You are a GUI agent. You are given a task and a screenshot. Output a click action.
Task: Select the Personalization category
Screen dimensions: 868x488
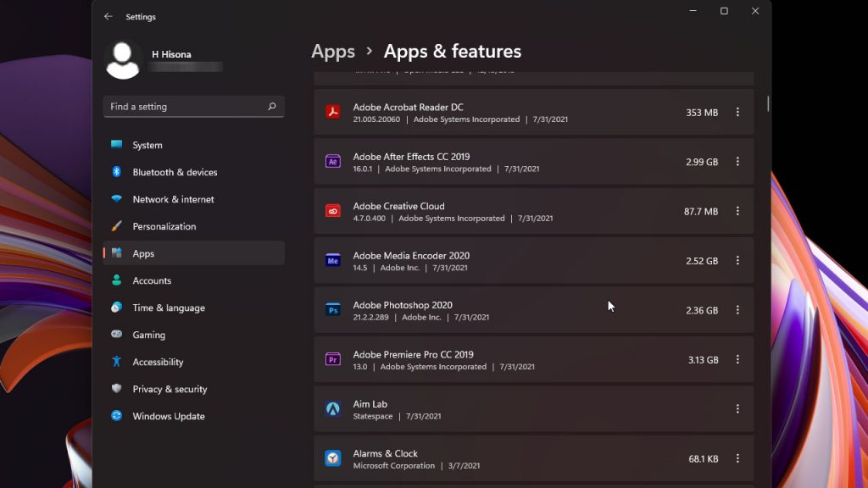[x=194, y=226]
